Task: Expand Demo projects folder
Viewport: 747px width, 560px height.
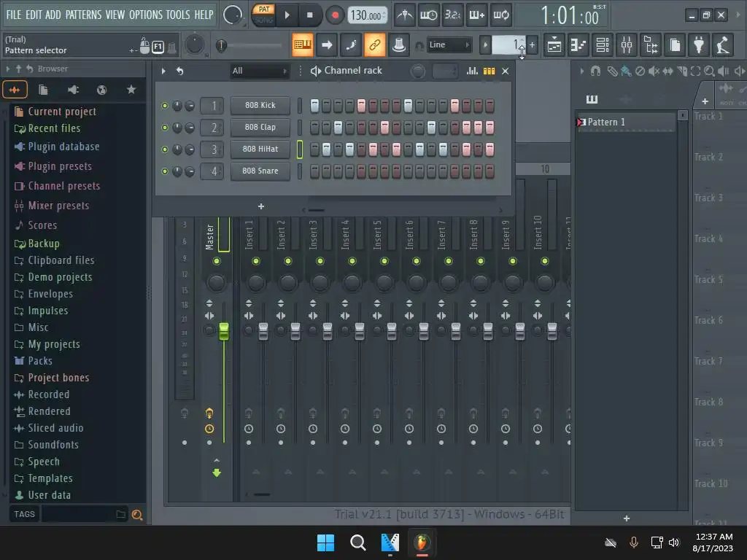Action: coord(60,277)
